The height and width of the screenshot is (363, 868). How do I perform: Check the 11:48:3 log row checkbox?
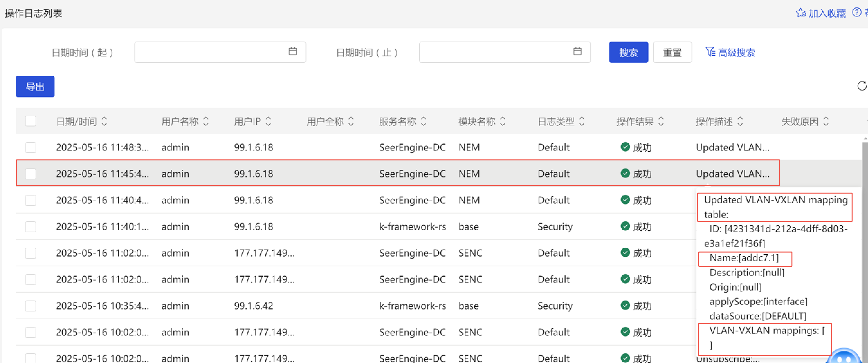[x=31, y=148]
